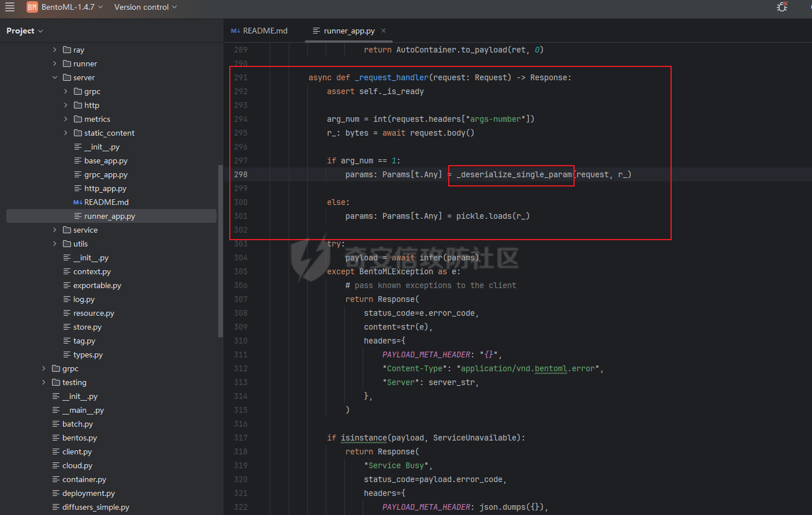This screenshot has height=515, width=812.
Task: Click the http_app.py file icon
Action: coord(78,188)
